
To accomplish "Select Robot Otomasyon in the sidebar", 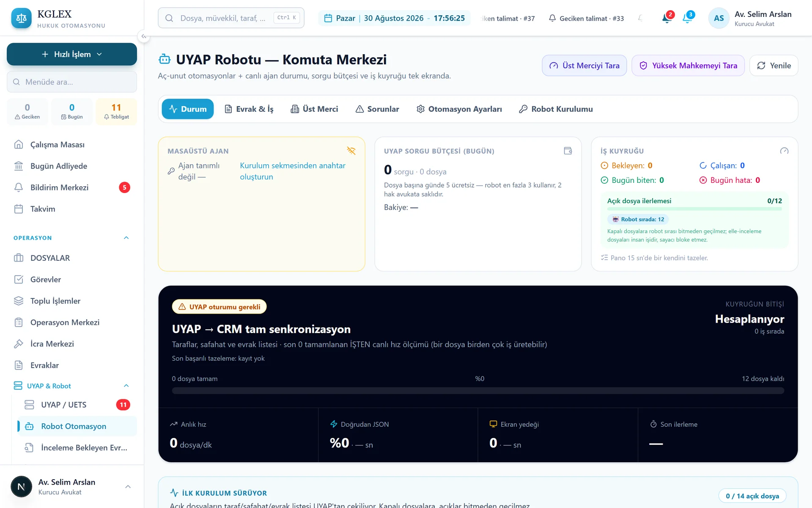I will click(77, 426).
